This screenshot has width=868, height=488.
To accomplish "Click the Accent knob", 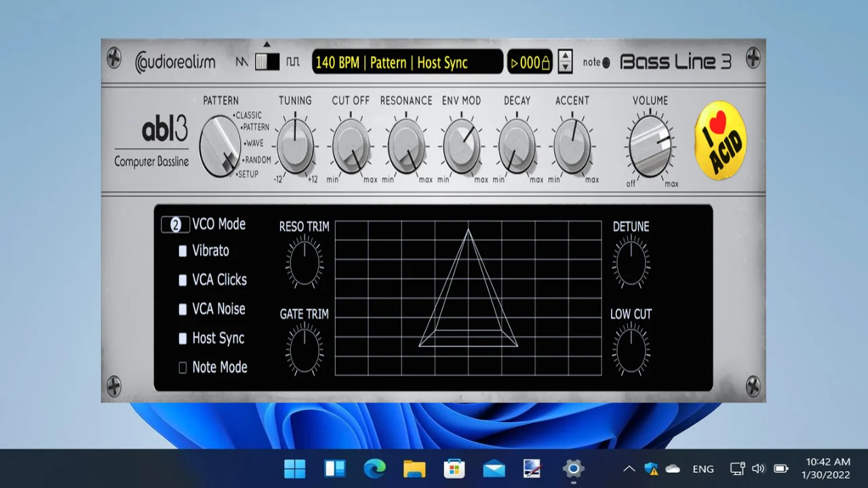I will [572, 145].
